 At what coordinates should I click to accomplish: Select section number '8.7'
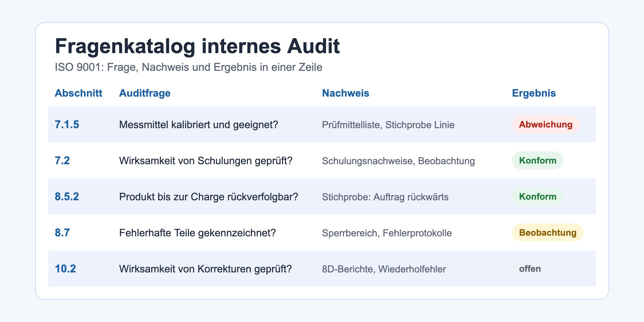coord(62,232)
